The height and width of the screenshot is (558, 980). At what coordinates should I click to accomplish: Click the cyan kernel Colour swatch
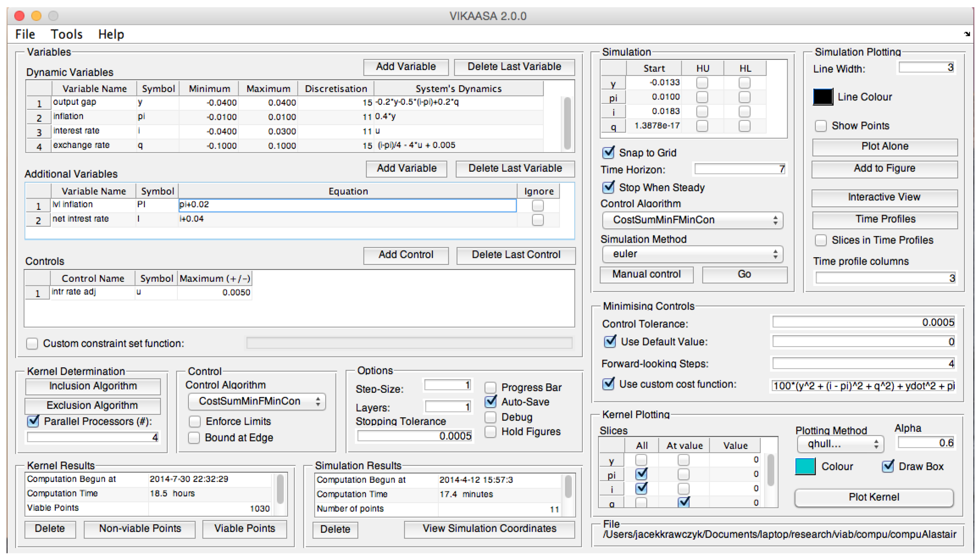pyautogui.click(x=805, y=466)
